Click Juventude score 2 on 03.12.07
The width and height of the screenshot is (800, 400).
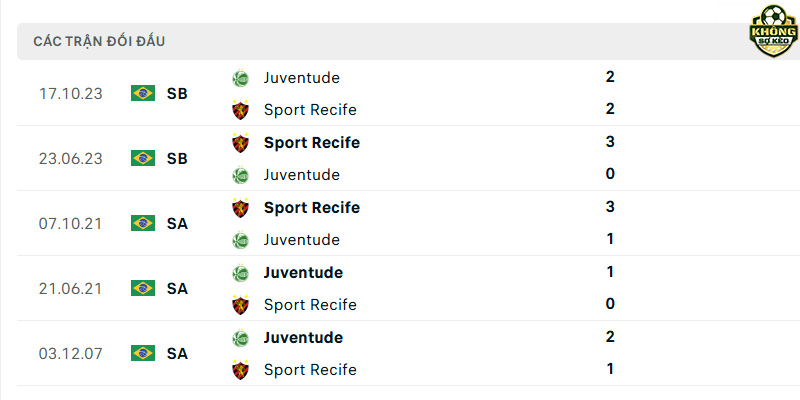pos(610,337)
